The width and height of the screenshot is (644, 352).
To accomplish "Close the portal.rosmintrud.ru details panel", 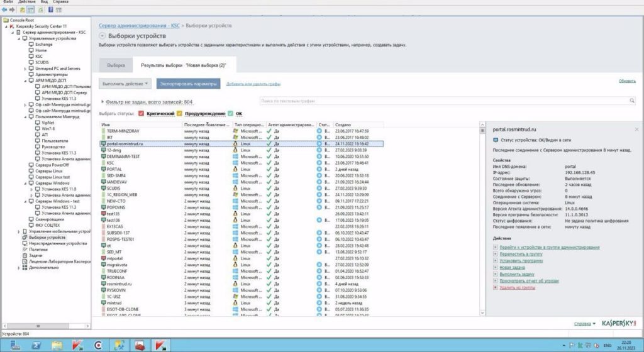I will point(636,129).
